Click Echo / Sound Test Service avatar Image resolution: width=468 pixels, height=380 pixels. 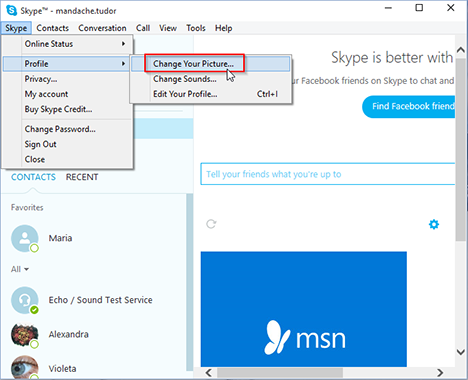pos(25,300)
